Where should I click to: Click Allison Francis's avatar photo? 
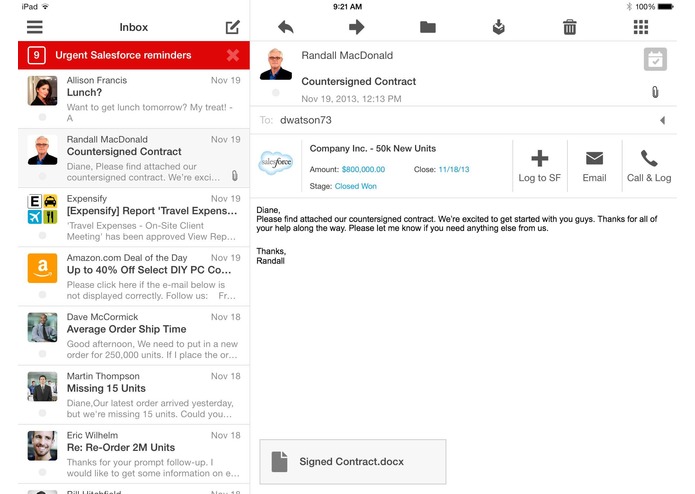click(43, 90)
